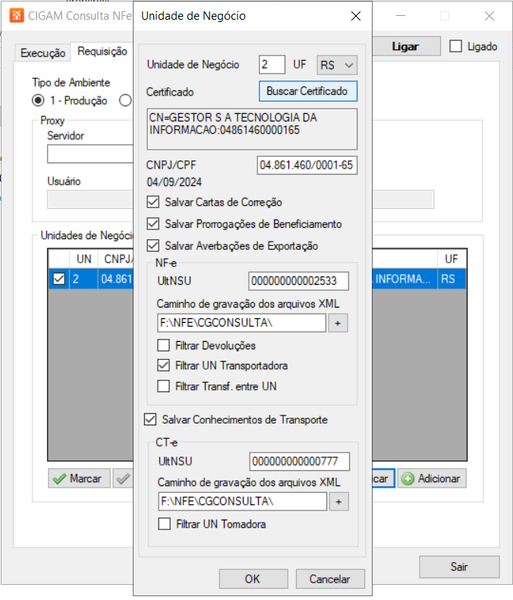The image size is (513, 600).
Task: Toggle Salvar Conhecimentos de Transporte checkbox
Action: click(150, 419)
